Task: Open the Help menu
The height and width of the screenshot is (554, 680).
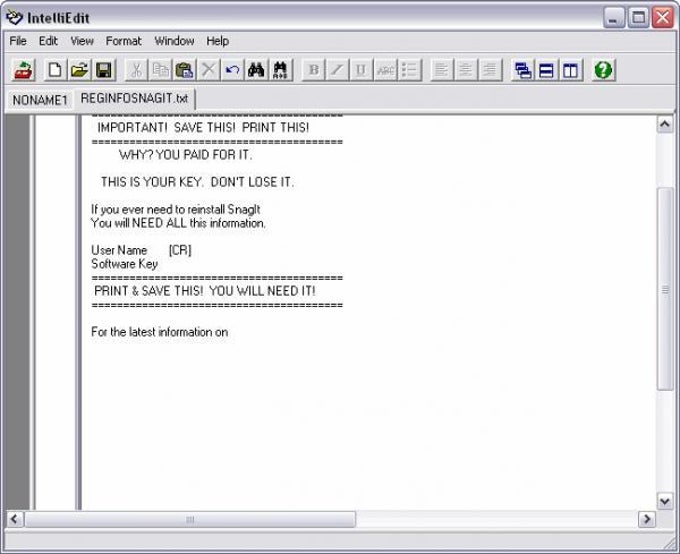Action: (x=217, y=41)
